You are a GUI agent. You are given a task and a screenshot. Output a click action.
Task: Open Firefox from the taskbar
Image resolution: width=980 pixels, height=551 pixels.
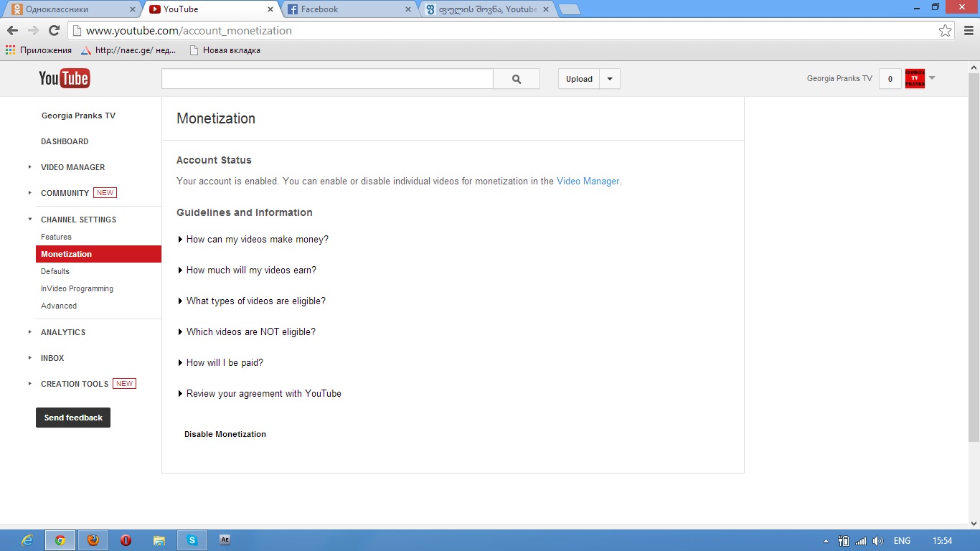pos(93,540)
